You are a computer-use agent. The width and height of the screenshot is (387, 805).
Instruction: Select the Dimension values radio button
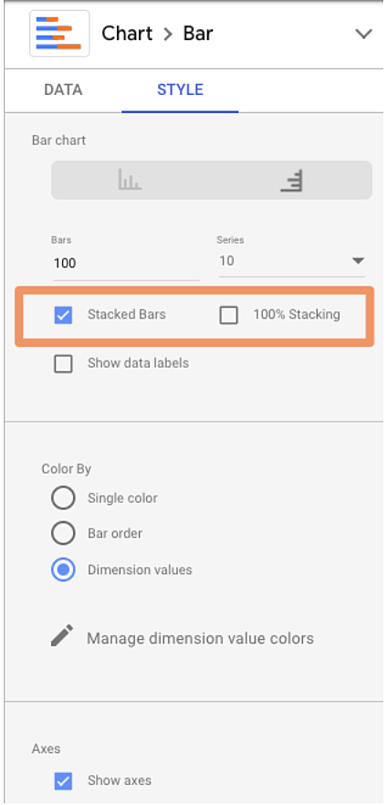click(x=63, y=570)
